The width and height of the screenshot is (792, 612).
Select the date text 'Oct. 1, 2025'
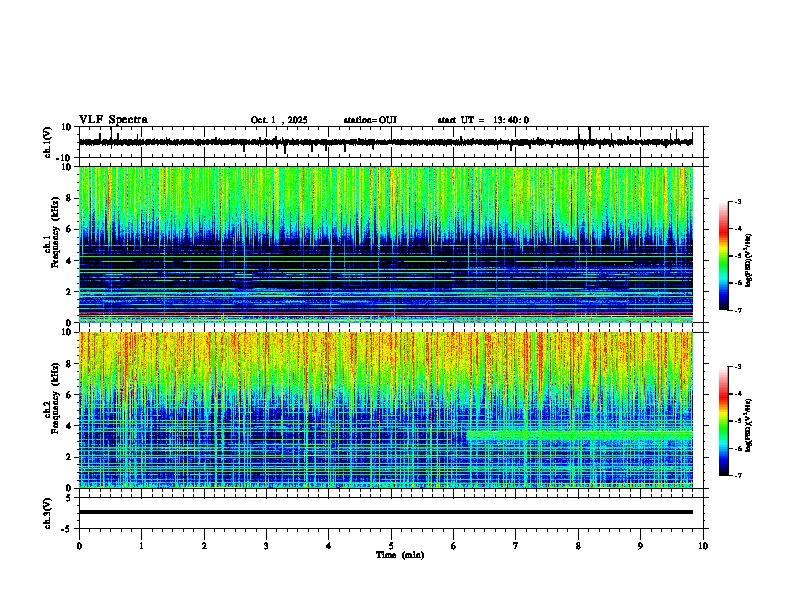point(279,120)
